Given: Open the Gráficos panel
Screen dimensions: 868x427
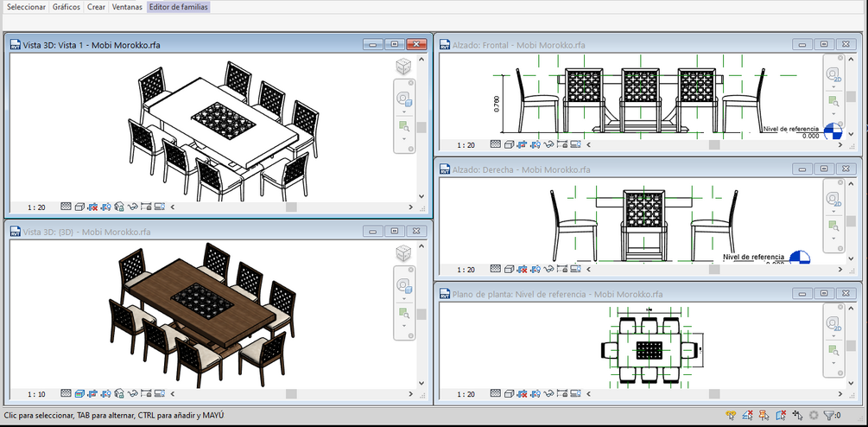Looking at the screenshot, I should 66,7.
